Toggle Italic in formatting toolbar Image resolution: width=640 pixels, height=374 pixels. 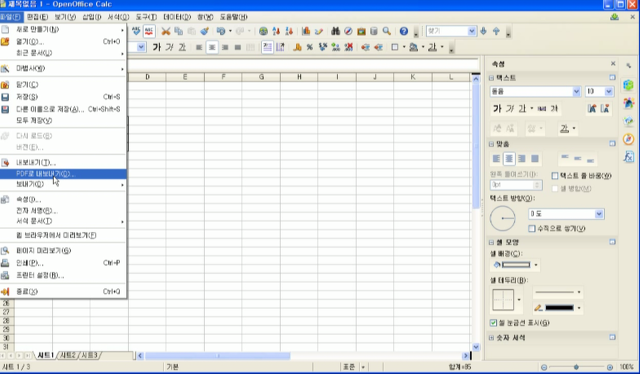pyautogui.click(x=169, y=47)
